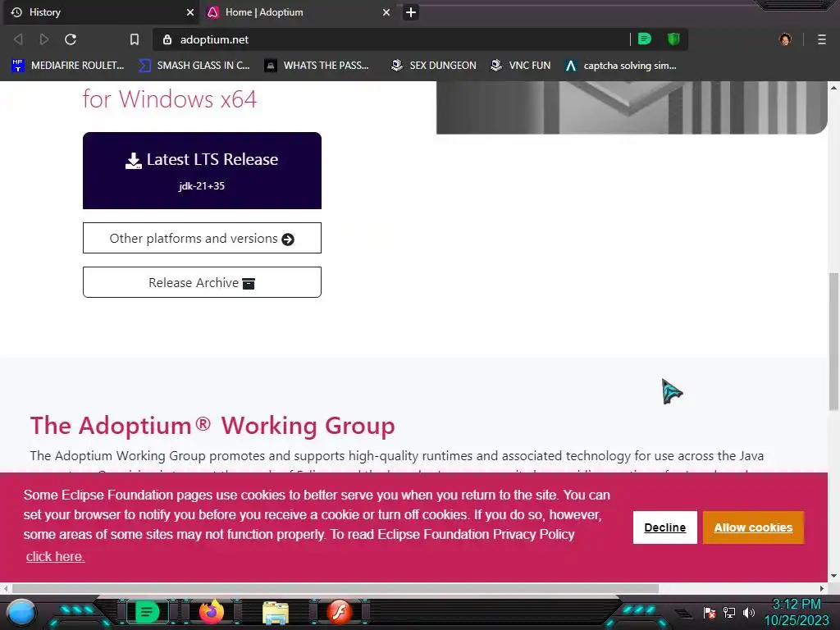Decline cookies in the banner

tap(664, 527)
